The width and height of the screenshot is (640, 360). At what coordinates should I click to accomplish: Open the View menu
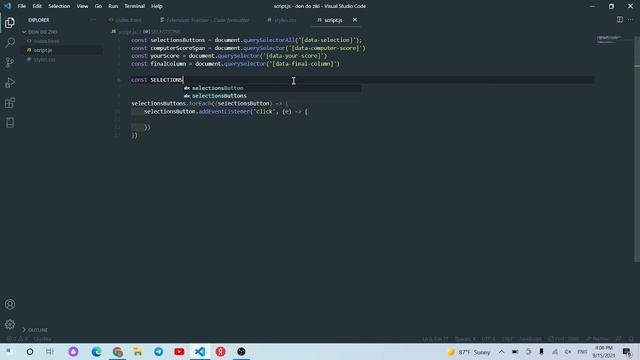point(82,6)
